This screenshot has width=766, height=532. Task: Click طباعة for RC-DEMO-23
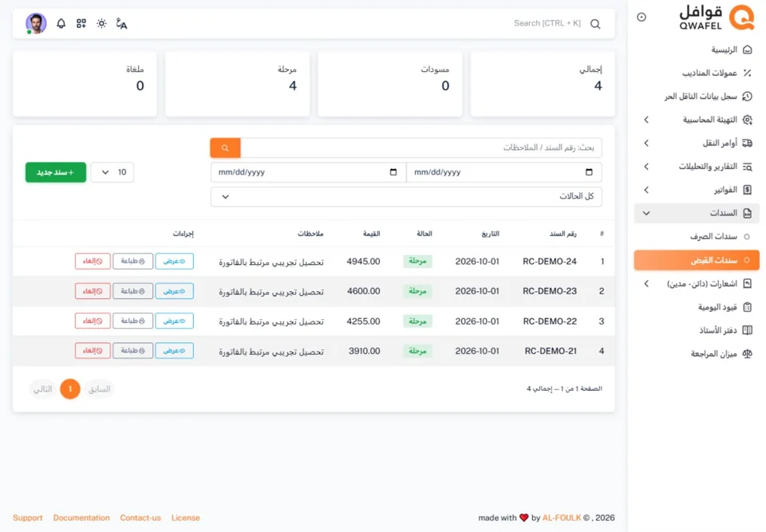pyautogui.click(x=133, y=291)
